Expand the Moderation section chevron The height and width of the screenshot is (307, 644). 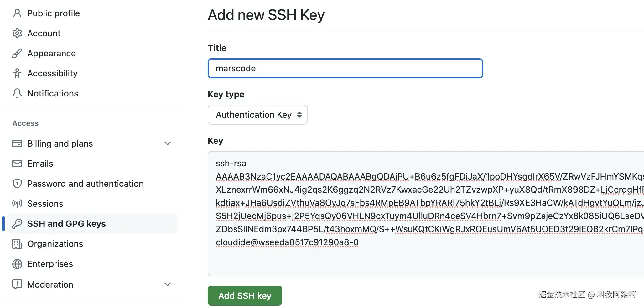(168, 284)
